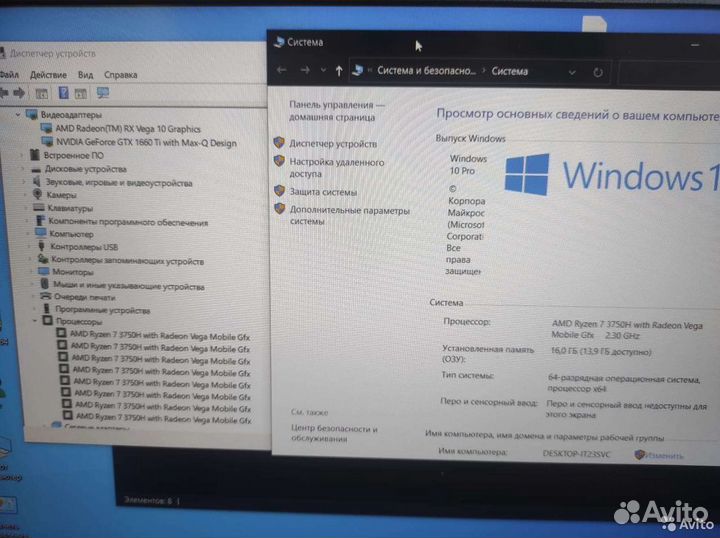Click the Программные устройства category icon

[47, 309]
